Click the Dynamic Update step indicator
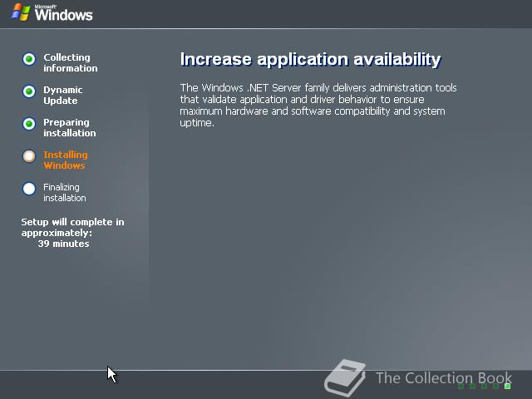 pyautogui.click(x=29, y=91)
